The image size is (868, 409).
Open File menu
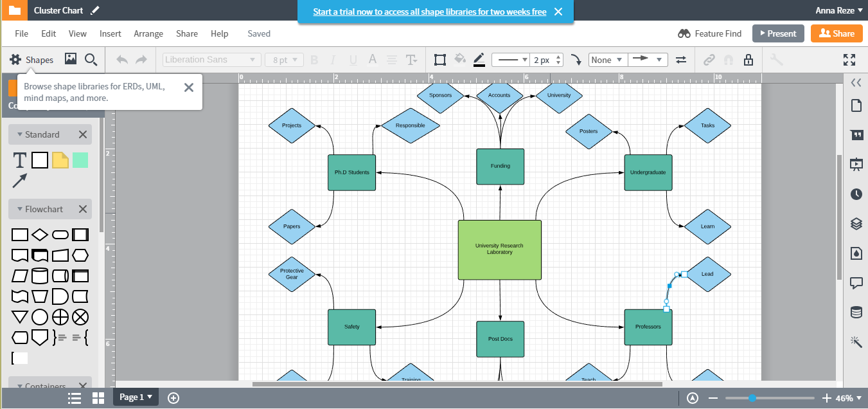click(22, 33)
